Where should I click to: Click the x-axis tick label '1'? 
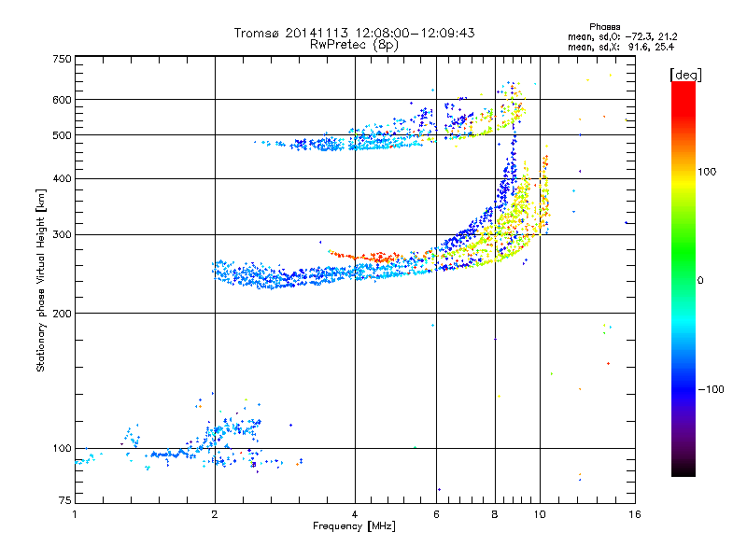tap(75, 514)
